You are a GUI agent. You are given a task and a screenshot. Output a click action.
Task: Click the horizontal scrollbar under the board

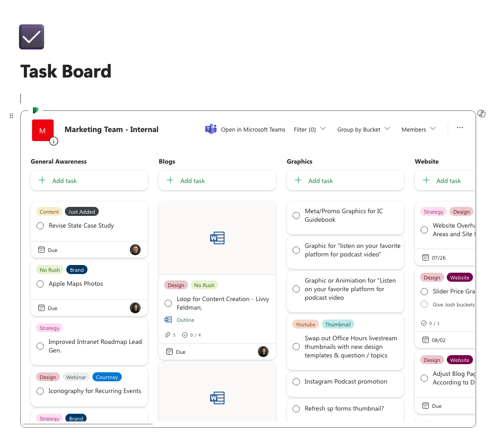tap(88, 424)
